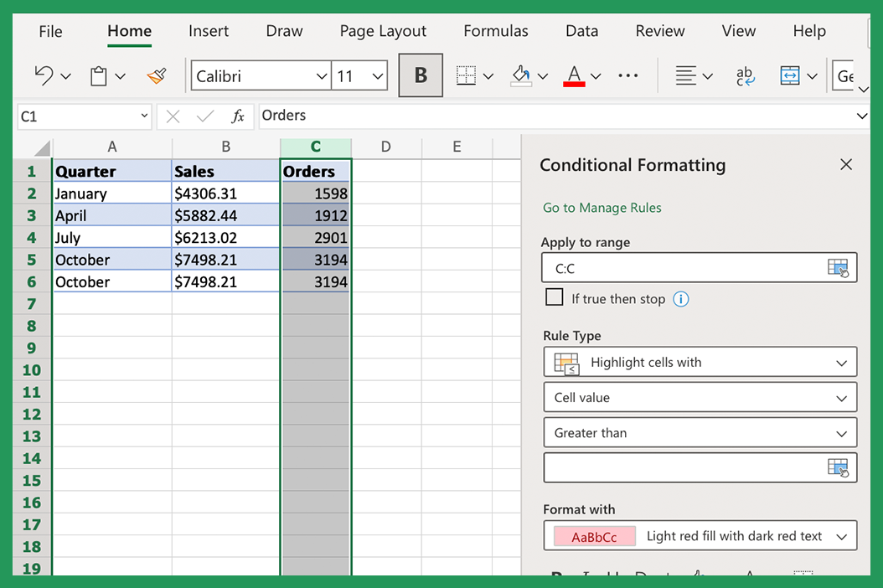Open the range selector icon beside Apply to range

pyautogui.click(x=838, y=266)
